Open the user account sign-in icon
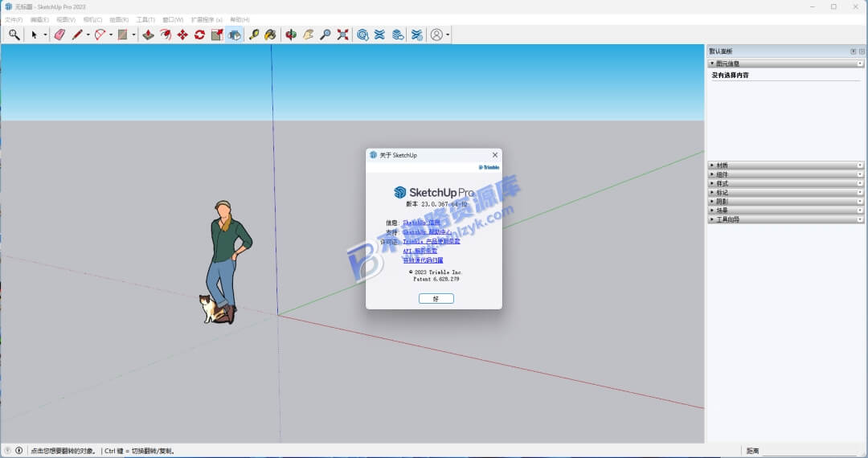Viewport: 868px width, 458px height. click(x=436, y=35)
